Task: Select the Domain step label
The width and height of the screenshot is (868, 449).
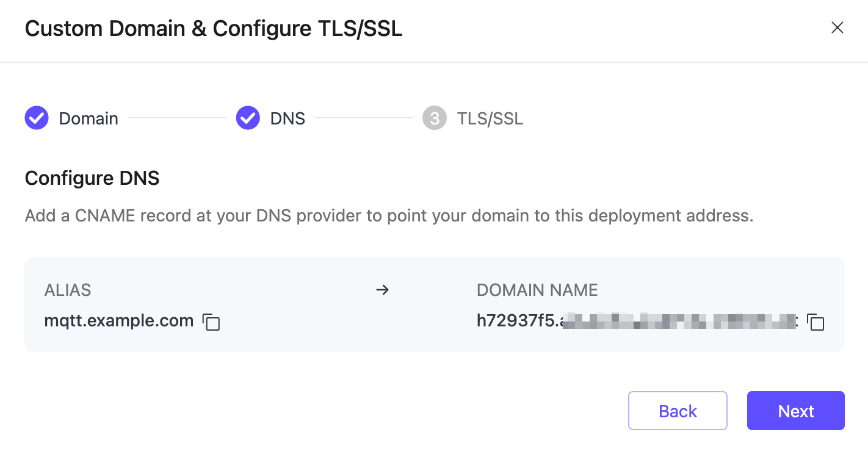Action: (88, 118)
